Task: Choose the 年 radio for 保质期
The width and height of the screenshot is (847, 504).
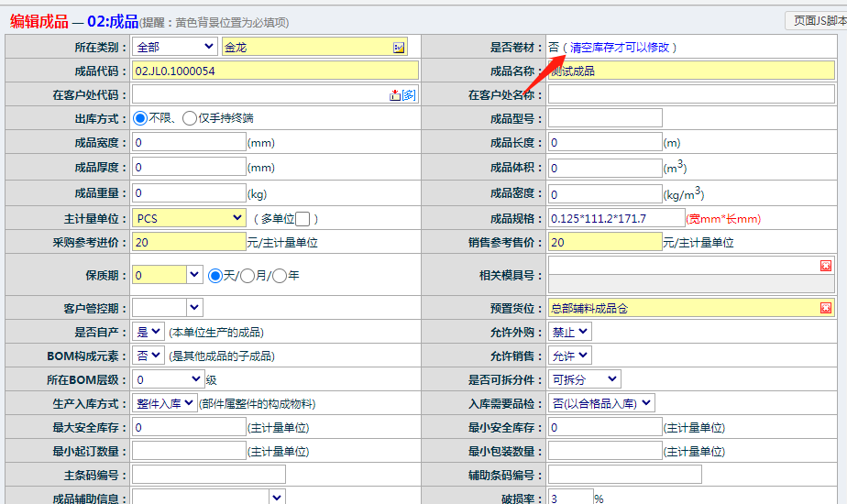Action: click(280, 275)
